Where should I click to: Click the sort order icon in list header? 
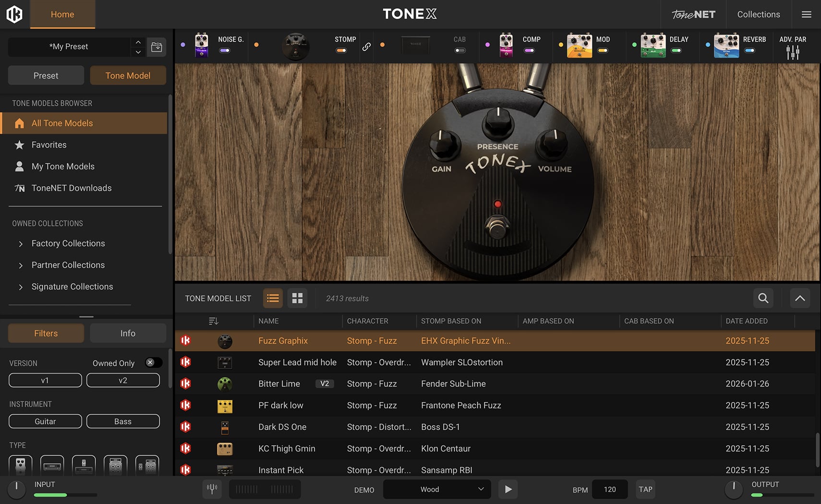[x=214, y=321]
